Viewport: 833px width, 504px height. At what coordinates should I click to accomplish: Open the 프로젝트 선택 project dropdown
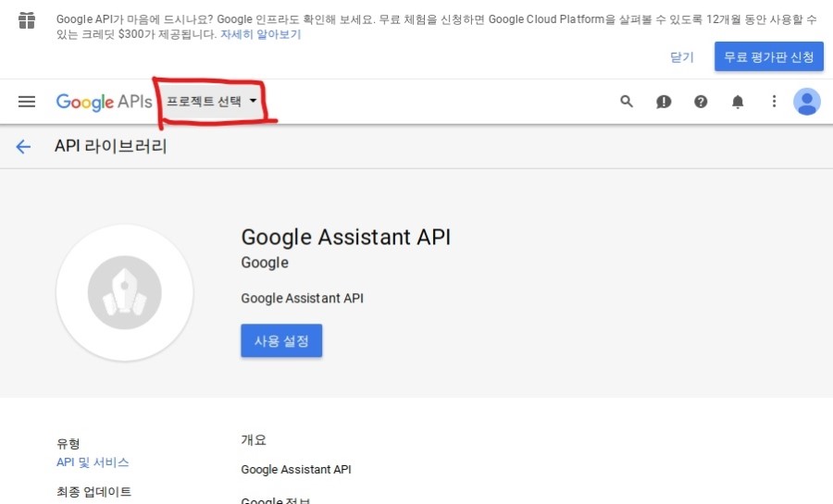tap(211, 101)
